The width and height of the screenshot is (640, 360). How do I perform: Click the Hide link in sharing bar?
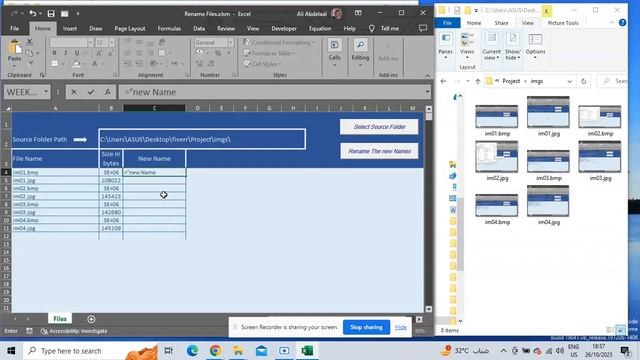click(400, 327)
